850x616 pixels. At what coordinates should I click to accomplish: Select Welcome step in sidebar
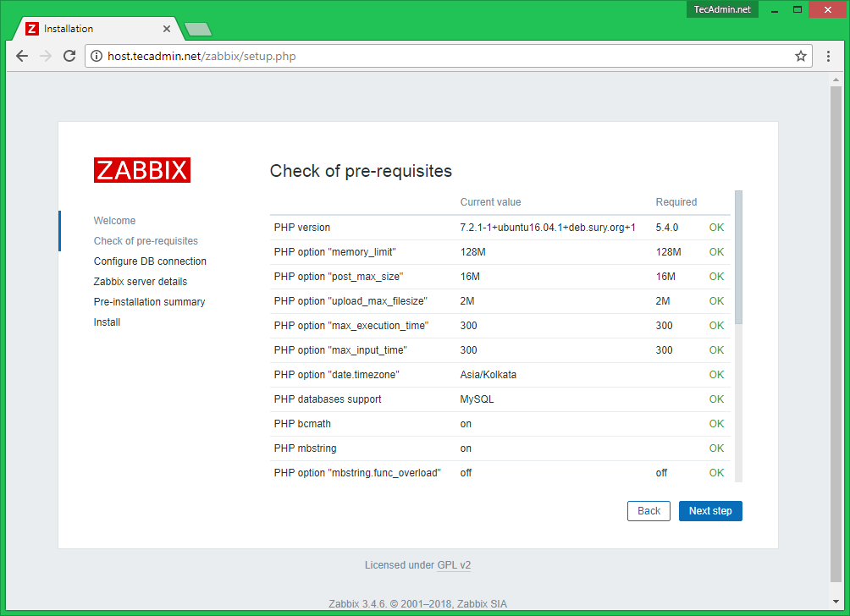114,221
